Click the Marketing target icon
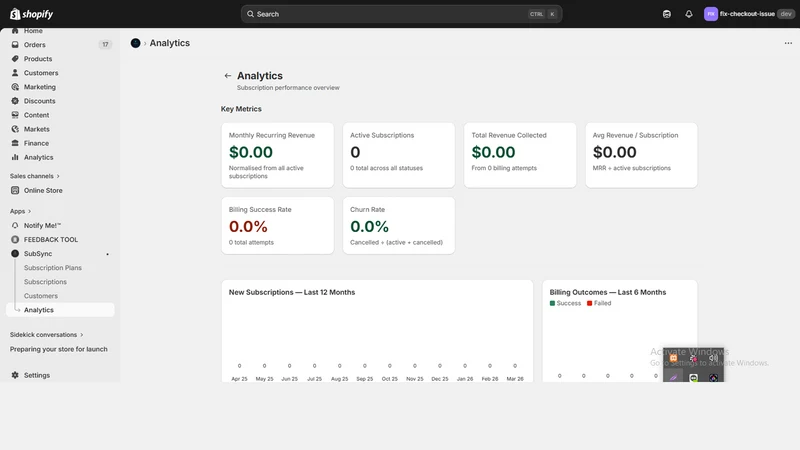The height and width of the screenshot is (450, 800). (15, 87)
